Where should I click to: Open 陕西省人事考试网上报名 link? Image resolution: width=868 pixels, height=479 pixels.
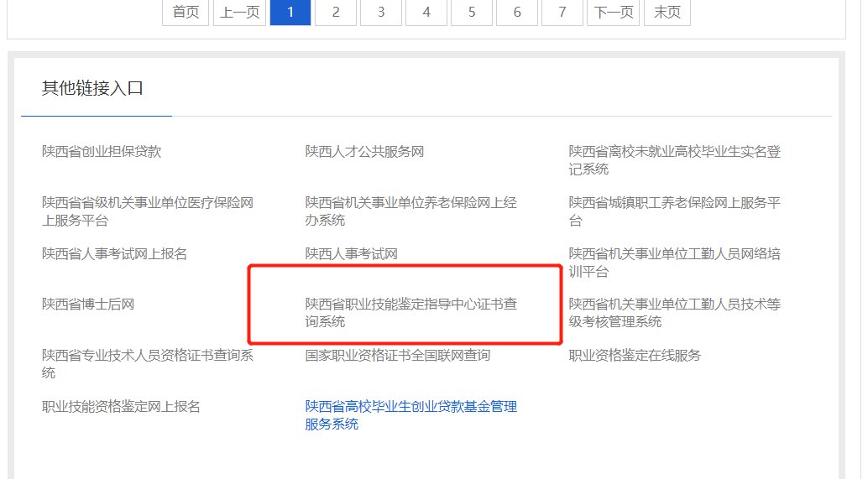pyautogui.click(x=114, y=253)
